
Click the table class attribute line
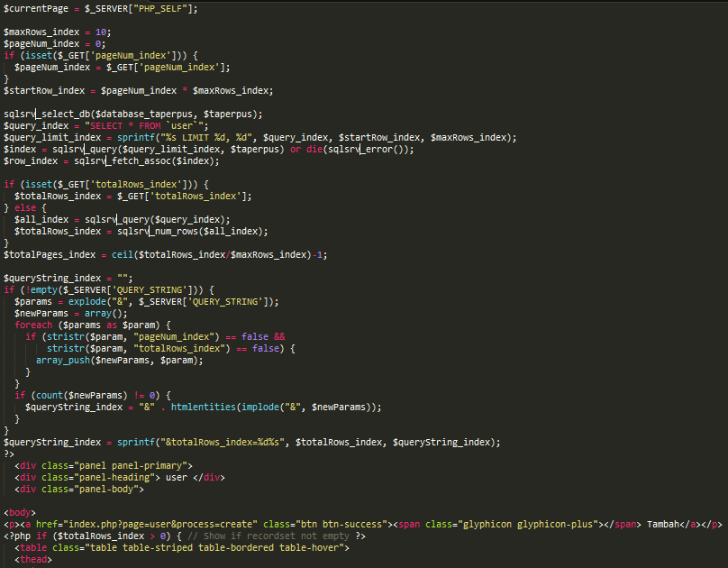181,548
